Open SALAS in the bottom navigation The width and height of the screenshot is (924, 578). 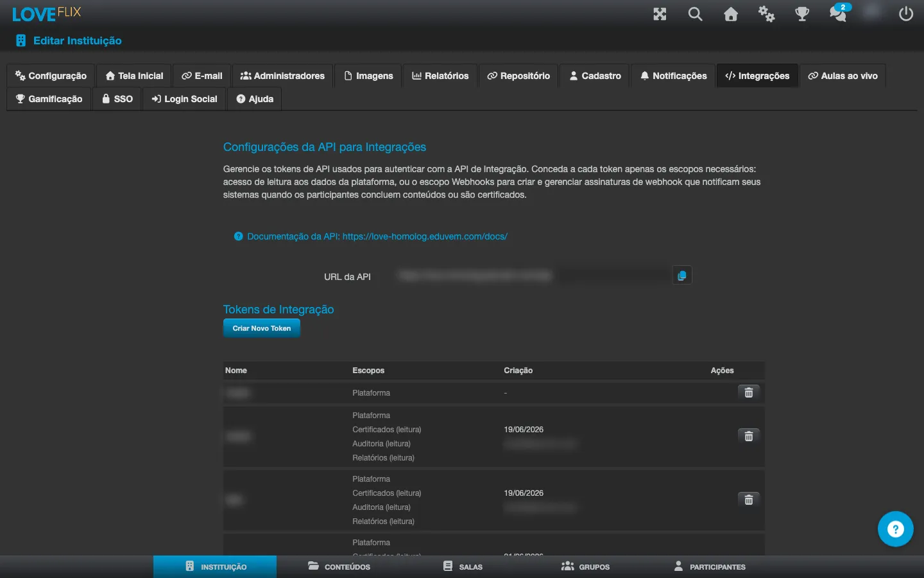[x=463, y=566]
